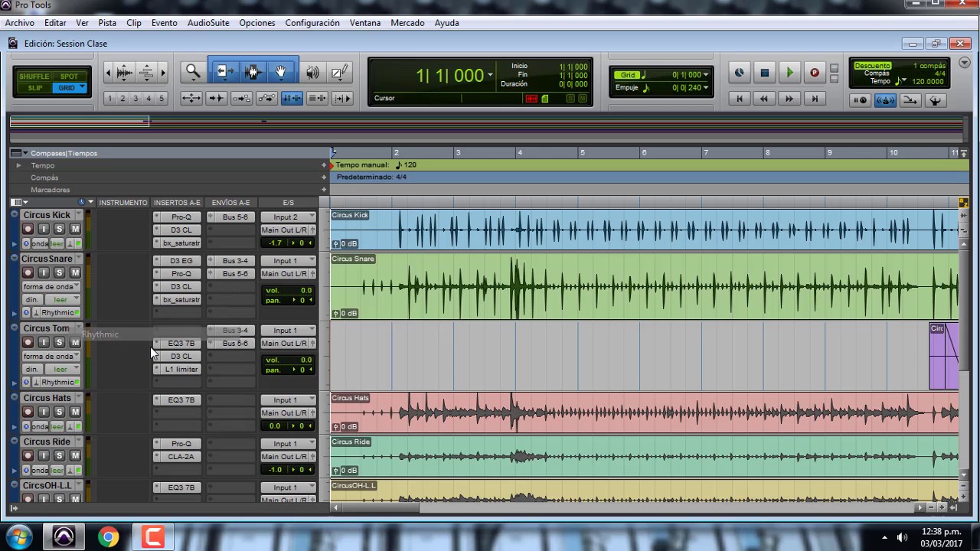980x551 pixels.
Task: Open Pro-Q insert on Circus Kick
Action: pyautogui.click(x=181, y=217)
